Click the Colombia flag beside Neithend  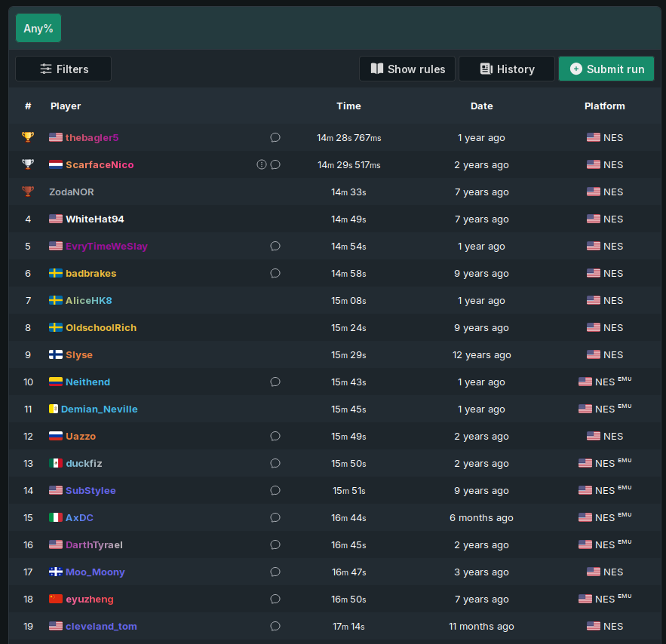[56, 382]
